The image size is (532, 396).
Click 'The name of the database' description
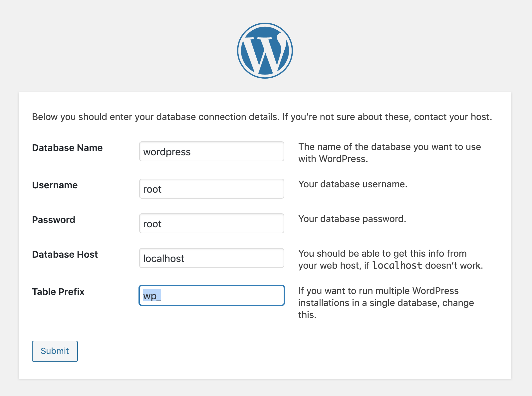tap(390, 153)
